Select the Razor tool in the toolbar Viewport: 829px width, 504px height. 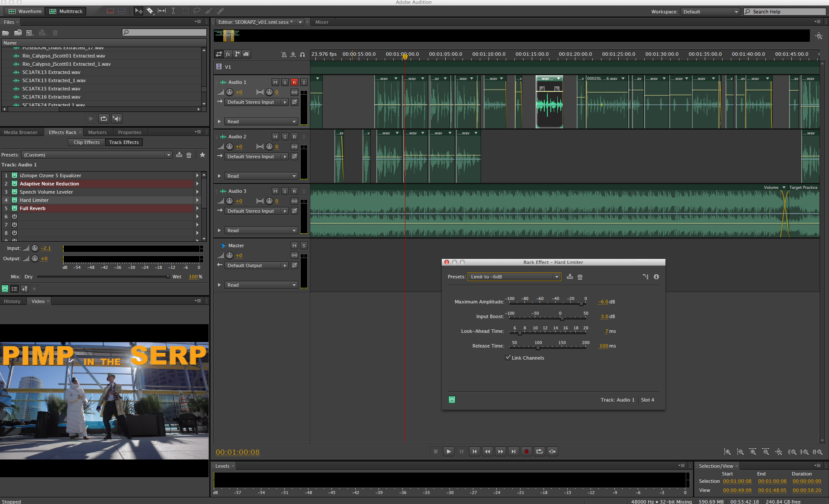click(150, 11)
